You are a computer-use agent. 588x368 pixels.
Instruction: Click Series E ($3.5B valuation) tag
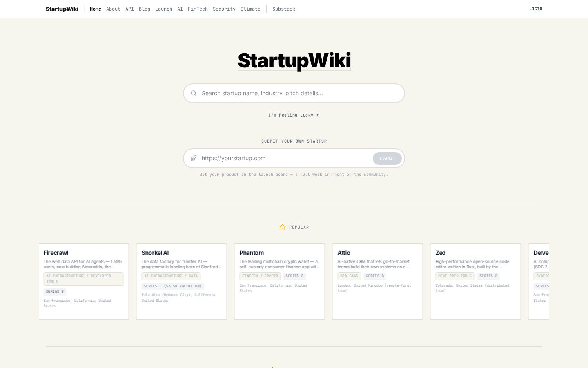(x=173, y=286)
